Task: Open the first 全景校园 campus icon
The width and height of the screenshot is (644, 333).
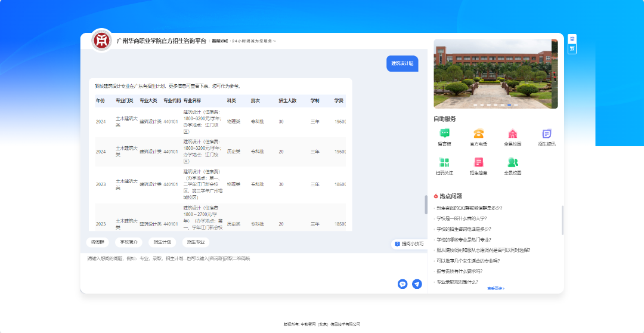Action: point(512,134)
